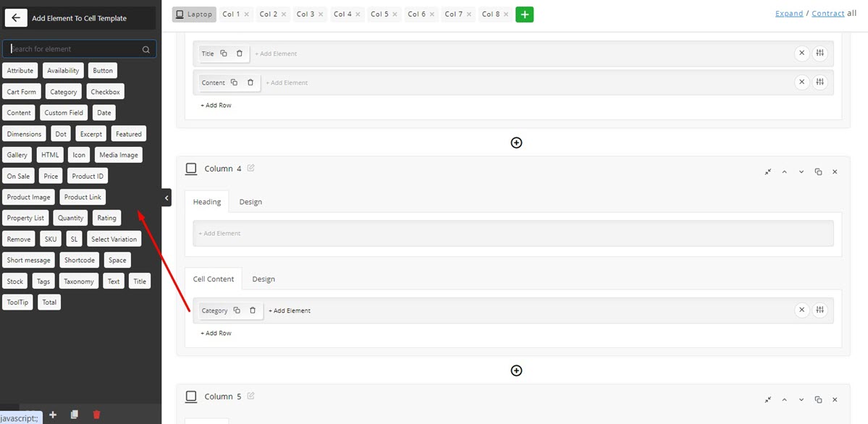Move Column 5 down
This screenshot has height=424, width=868.
tap(801, 399)
